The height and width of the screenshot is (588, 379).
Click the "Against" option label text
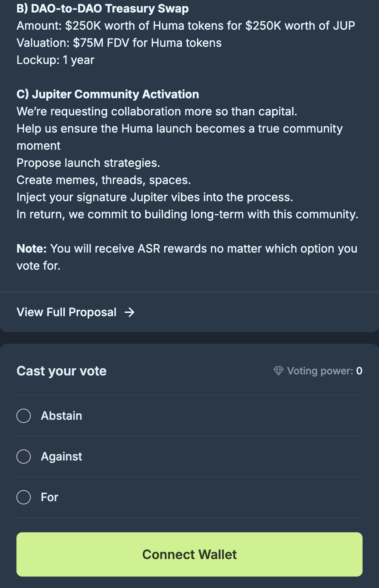point(61,457)
